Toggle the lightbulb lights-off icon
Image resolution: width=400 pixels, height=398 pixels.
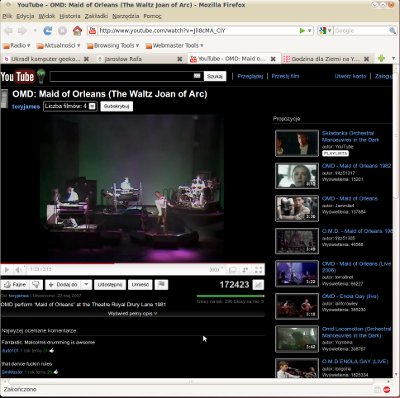[41, 76]
